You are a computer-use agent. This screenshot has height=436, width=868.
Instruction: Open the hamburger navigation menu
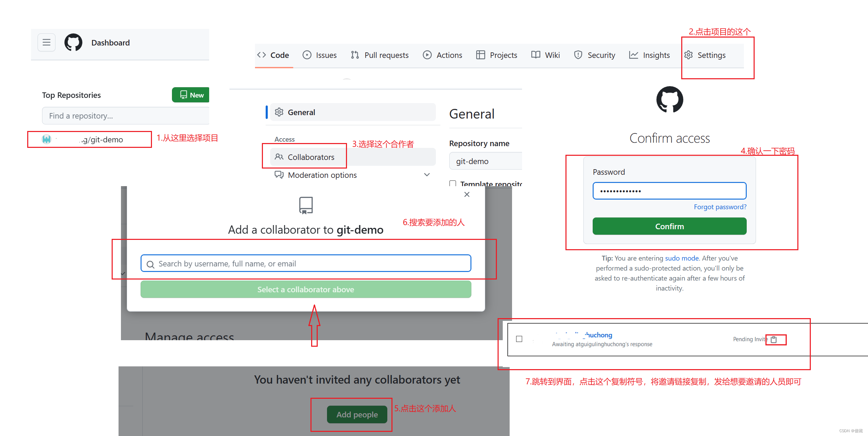(47, 42)
